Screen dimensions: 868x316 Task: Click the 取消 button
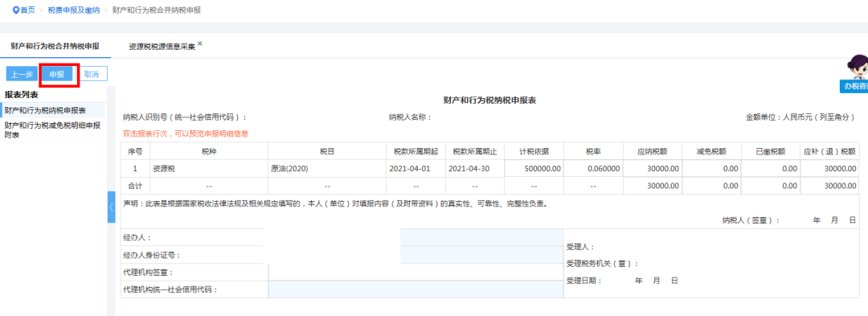click(91, 74)
